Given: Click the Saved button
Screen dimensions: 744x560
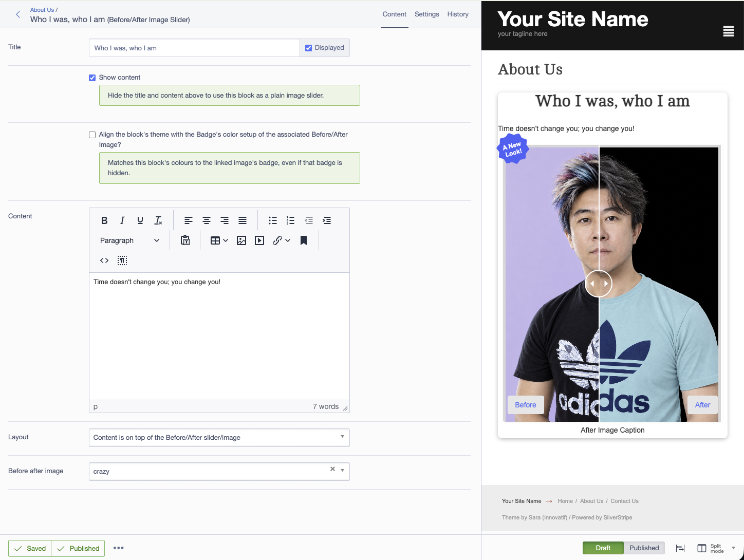Looking at the screenshot, I should click(x=30, y=548).
